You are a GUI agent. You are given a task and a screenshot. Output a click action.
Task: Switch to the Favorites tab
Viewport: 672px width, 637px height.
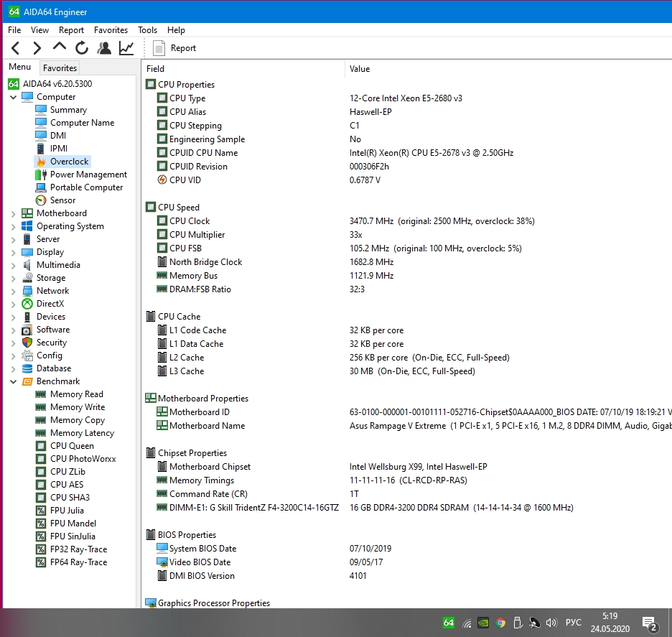[60, 68]
